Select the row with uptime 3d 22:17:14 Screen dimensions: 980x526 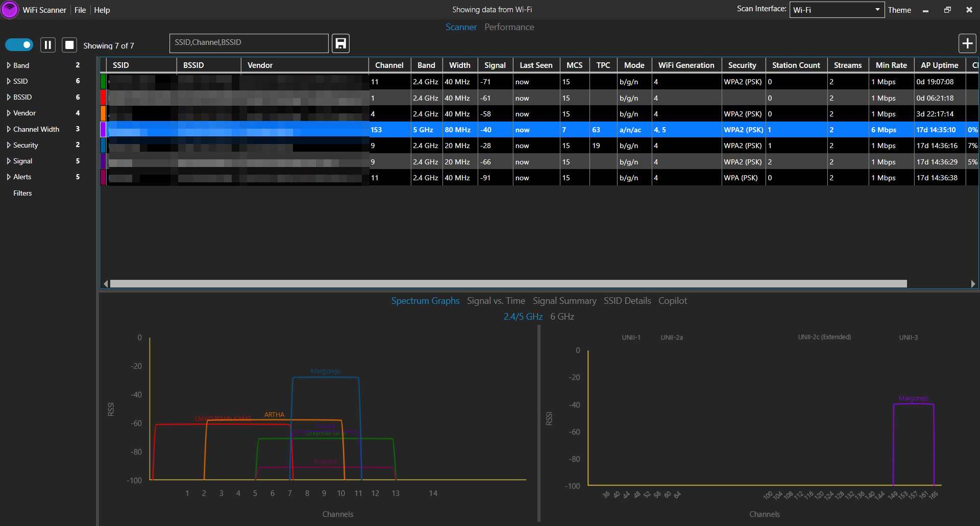[539, 114]
